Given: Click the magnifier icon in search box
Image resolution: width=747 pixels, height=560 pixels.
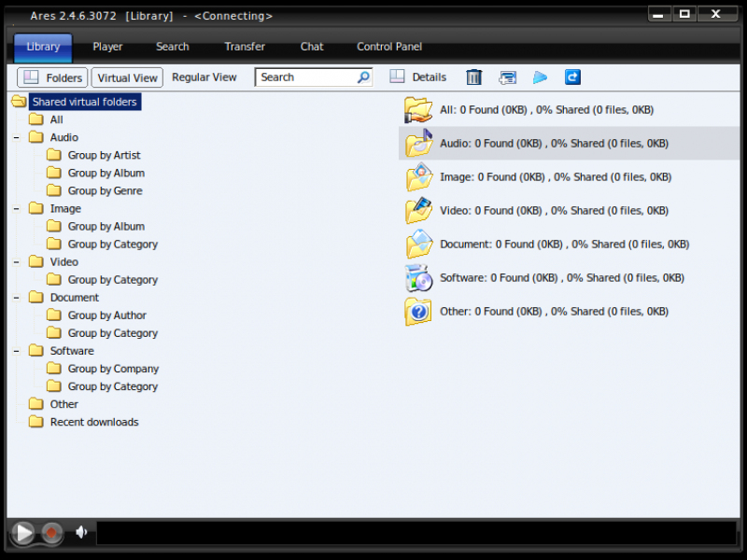Looking at the screenshot, I should tap(363, 77).
